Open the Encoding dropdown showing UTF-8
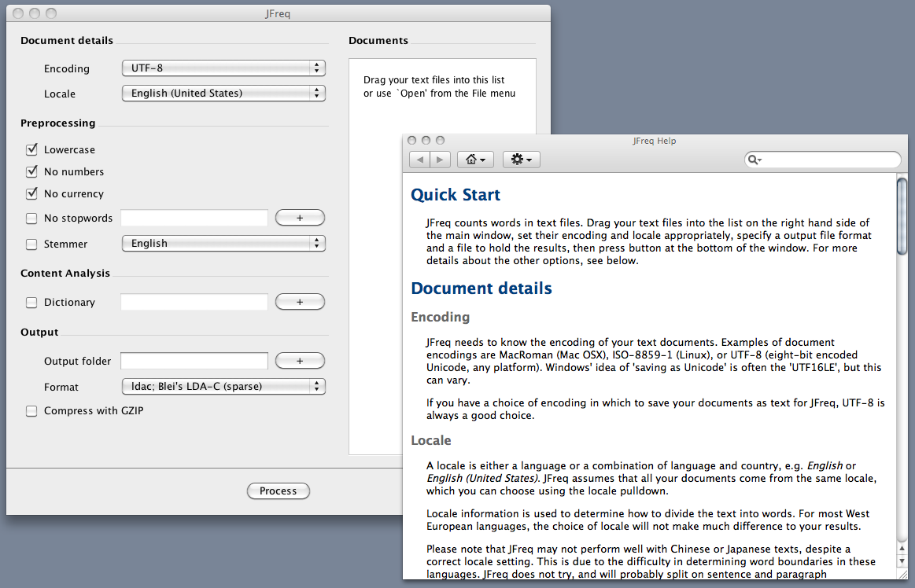The image size is (915, 588). [x=223, y=68]
